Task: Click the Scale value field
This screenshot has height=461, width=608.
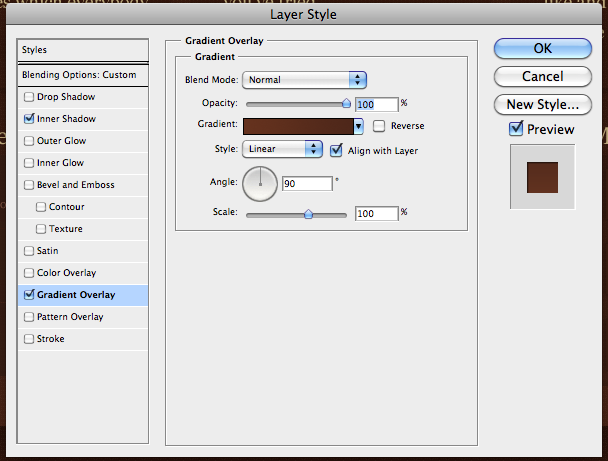Action: click(x=377, y=214)
